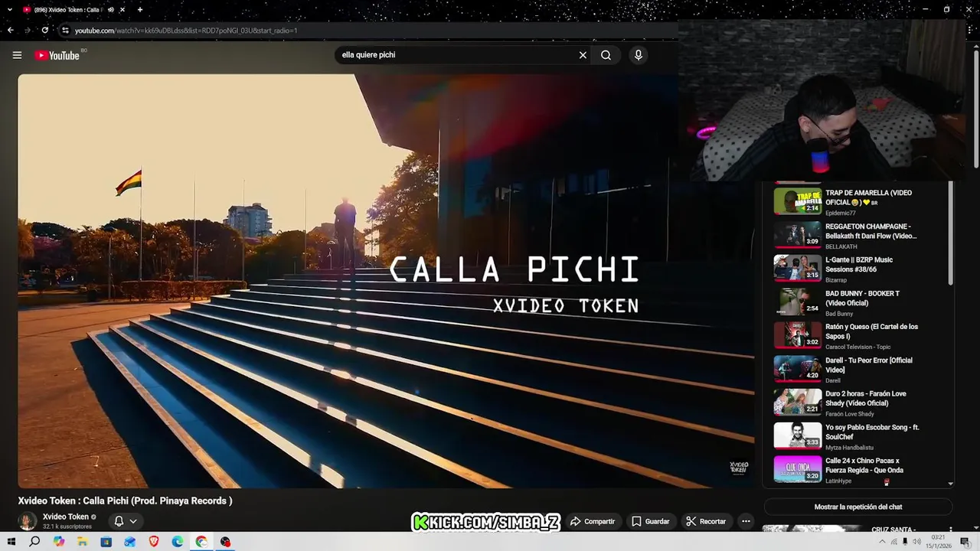Image resolution: width=980 pixels, height=551 pixels.
Task: Open a new browser tab
Action: (x=139, y=10)
